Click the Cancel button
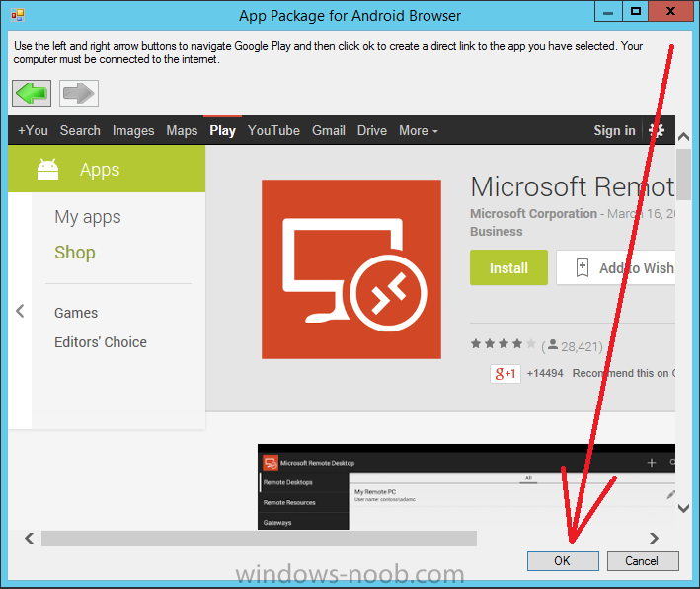 tap(643, 561)
